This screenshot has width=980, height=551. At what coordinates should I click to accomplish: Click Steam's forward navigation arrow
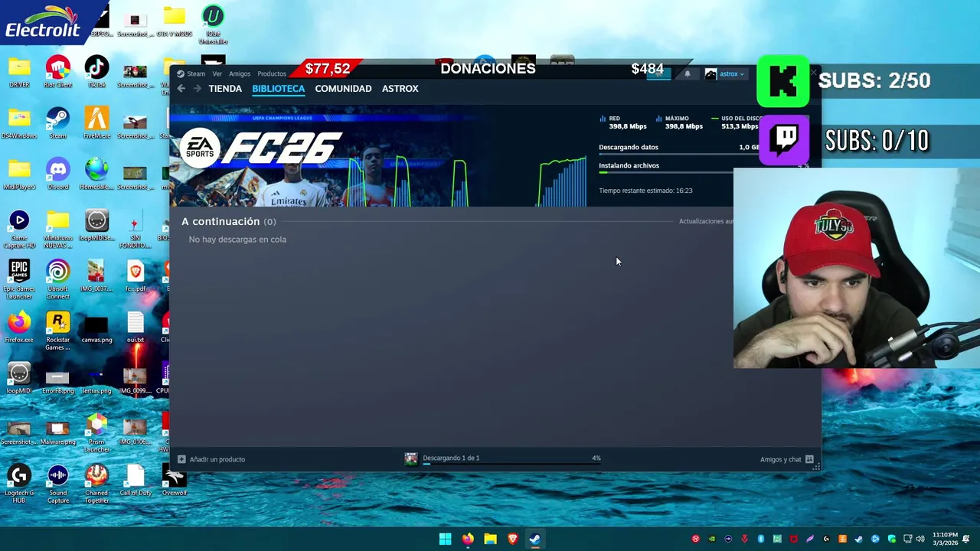tap(197, 89)
